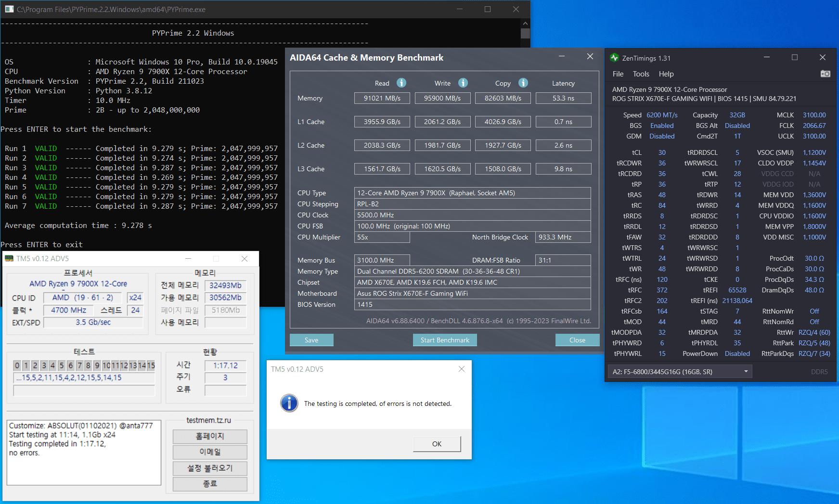Click the CPU Clock field 5500.0 MHz
839x504 pixels.
click(472, 215)
